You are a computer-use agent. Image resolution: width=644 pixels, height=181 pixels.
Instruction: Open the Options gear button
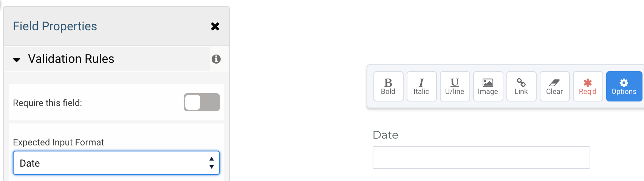tap(624, 86)
